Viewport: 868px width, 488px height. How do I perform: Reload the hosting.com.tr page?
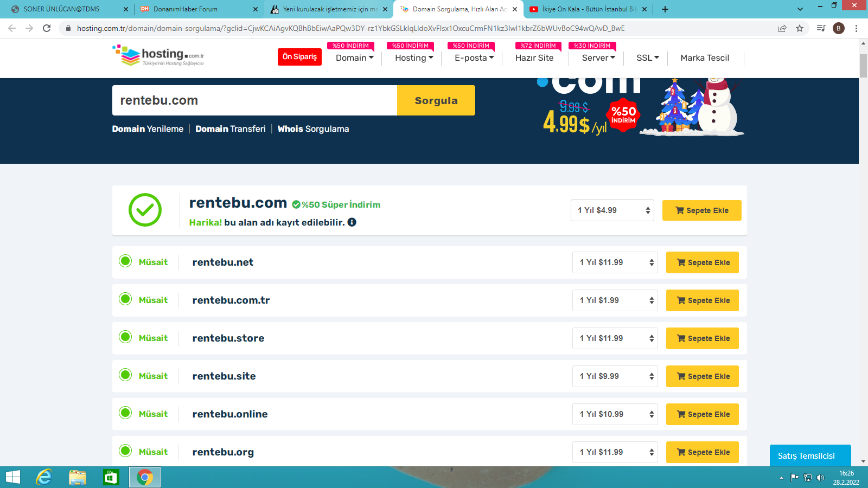pyautogui.click(x=47, y=28)
